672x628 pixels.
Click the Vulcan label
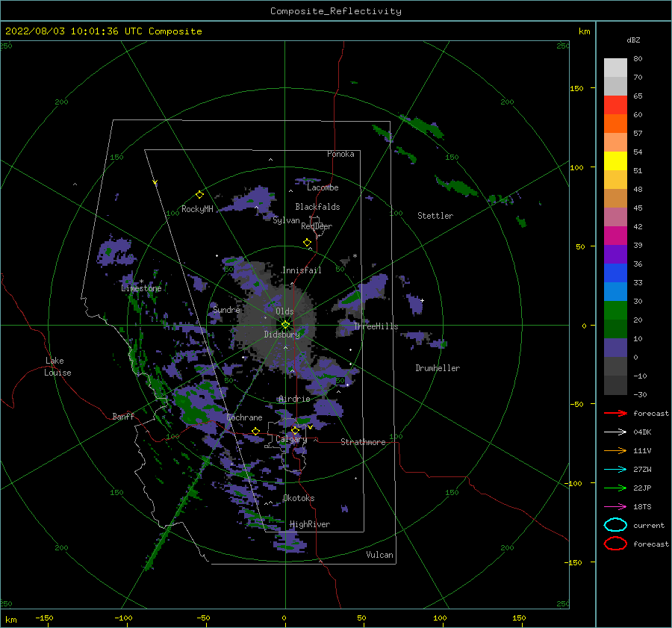(380, 555)
